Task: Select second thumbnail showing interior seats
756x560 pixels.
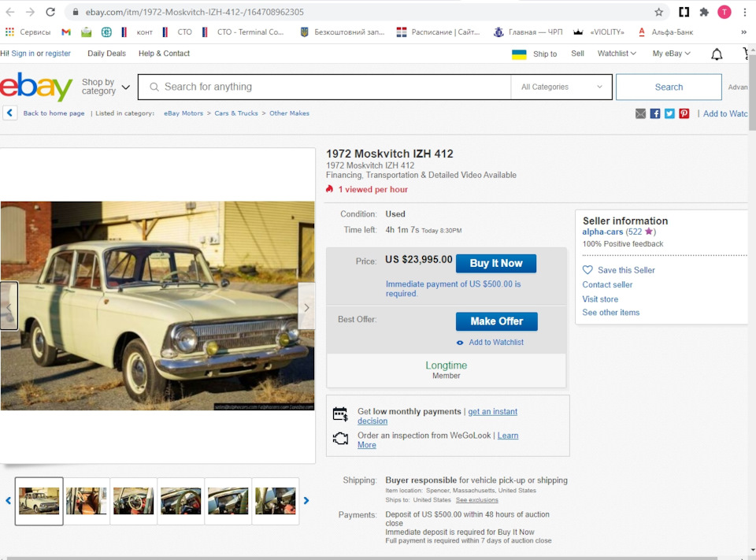Action: coord(87,501)
